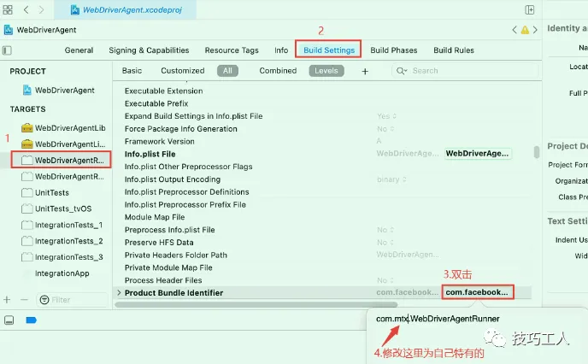Show Customized build settings
Viewport: 588px width, 364px height.
coord(183,70)
